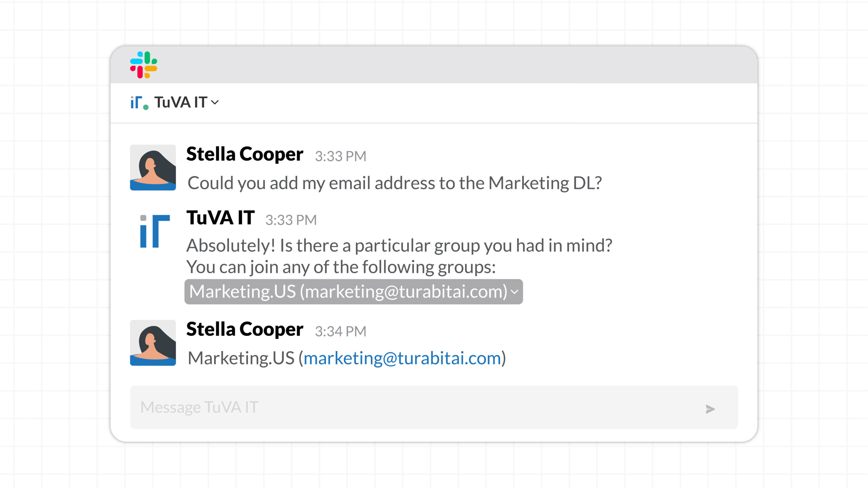
Task: Click the send message arrow icon
Action: [710, 409]
